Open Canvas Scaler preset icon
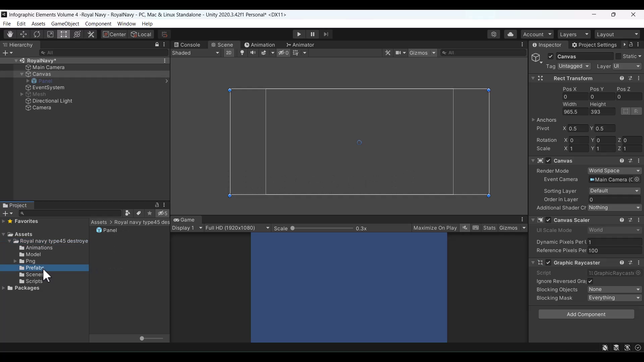 (x=630, y=220)
